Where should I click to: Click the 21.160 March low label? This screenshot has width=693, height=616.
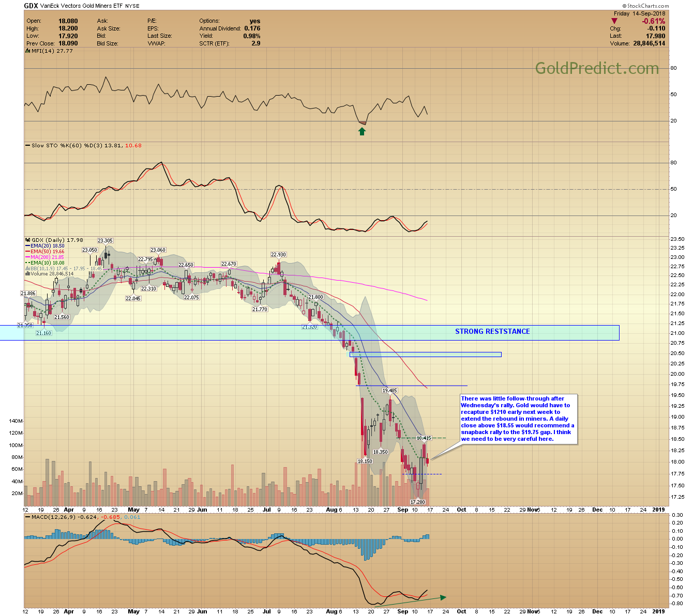[x=43, y=333]
